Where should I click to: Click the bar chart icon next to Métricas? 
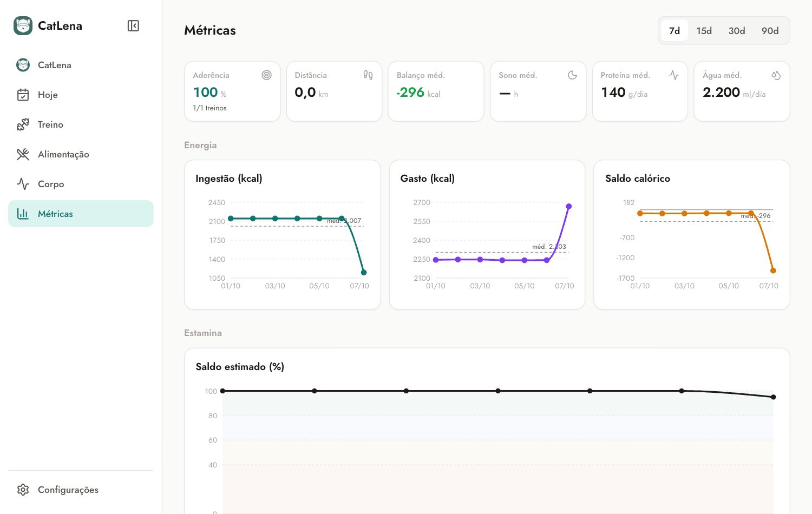coord(23,214)
